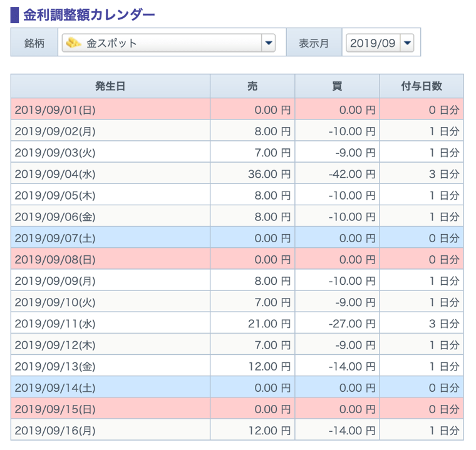
Task: Select date 2019/09/14(土)
Action: (x=55, y=388)
